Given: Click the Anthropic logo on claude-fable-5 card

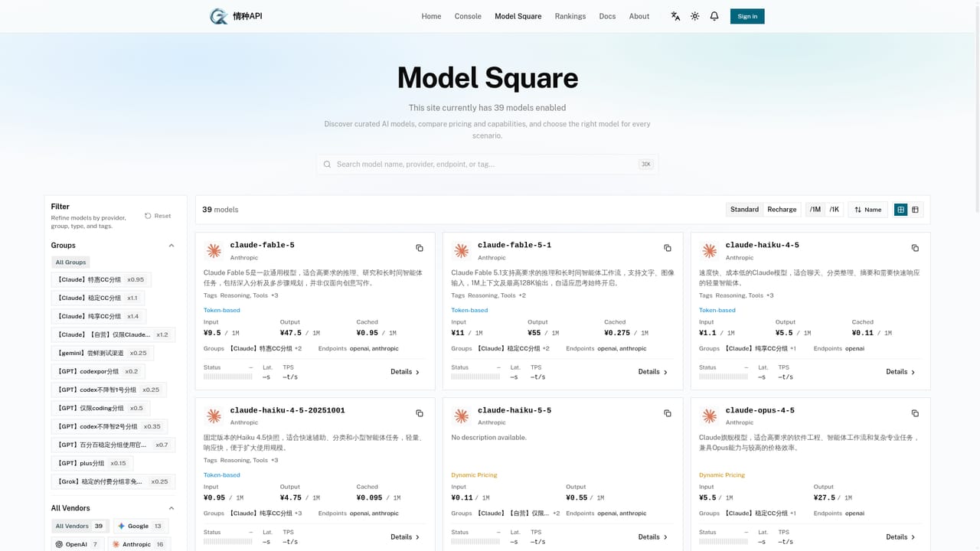Looking at the screenshot, I should (x=214, y=251).
